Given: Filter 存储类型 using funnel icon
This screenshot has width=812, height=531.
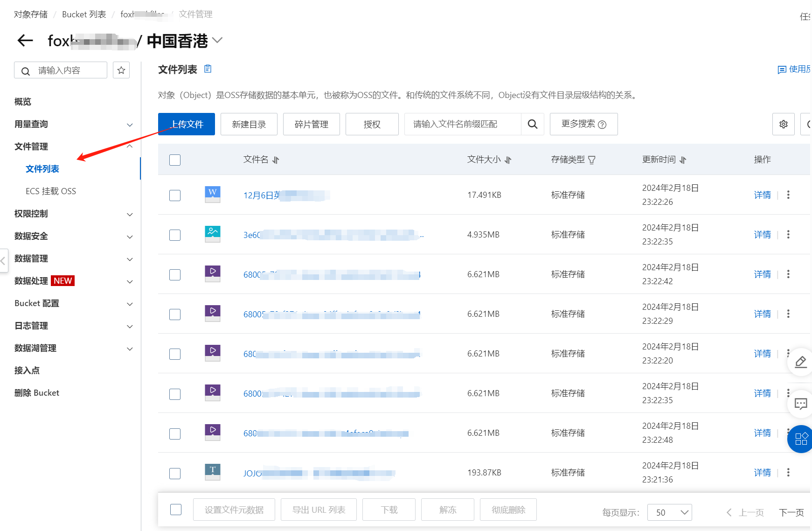Looking at the screenshot, I should pyautogui.click(x=592, y=160).
